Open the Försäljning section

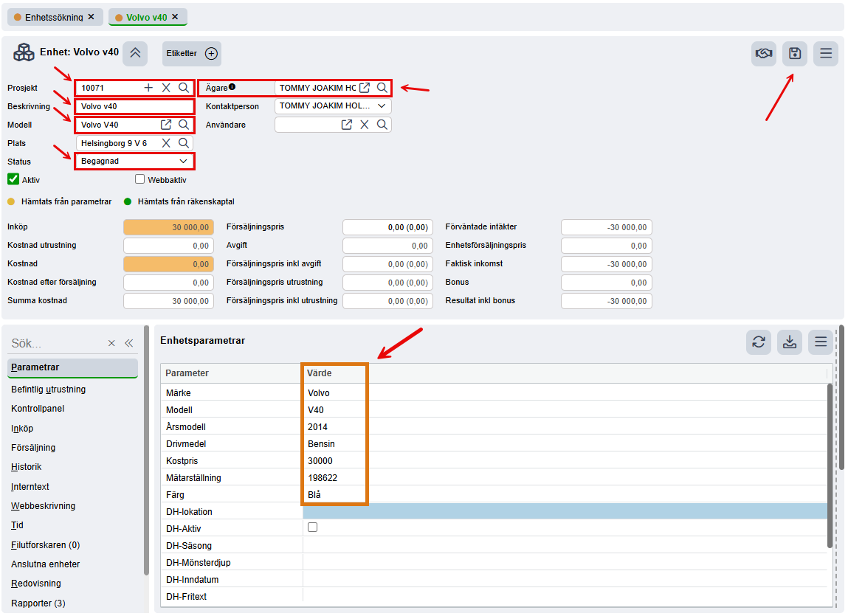point(33,448)
